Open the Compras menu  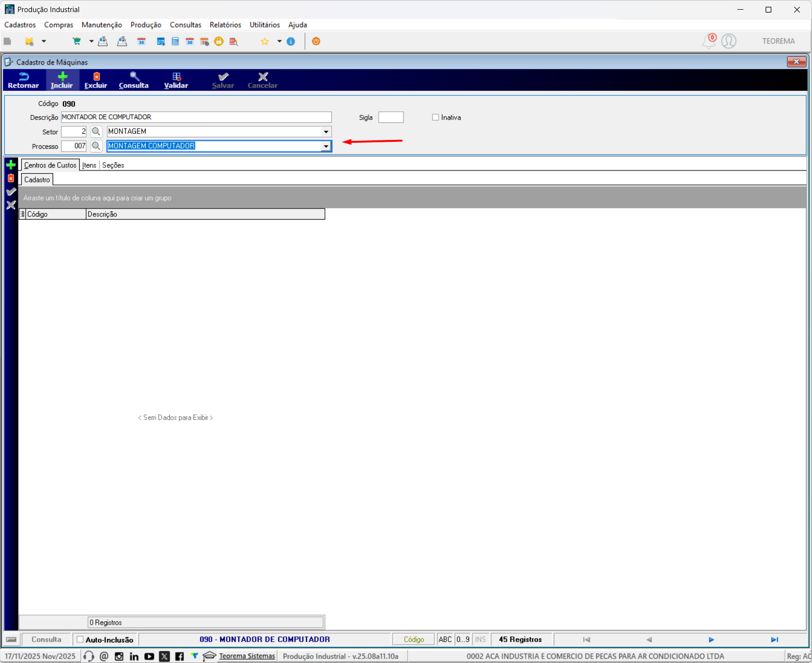pos(59,25)
